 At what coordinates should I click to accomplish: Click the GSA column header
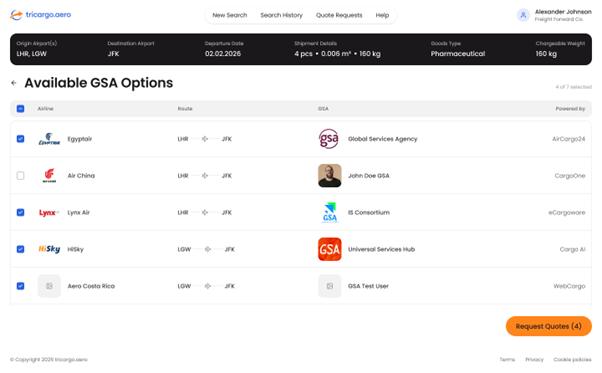coord(323,109)
